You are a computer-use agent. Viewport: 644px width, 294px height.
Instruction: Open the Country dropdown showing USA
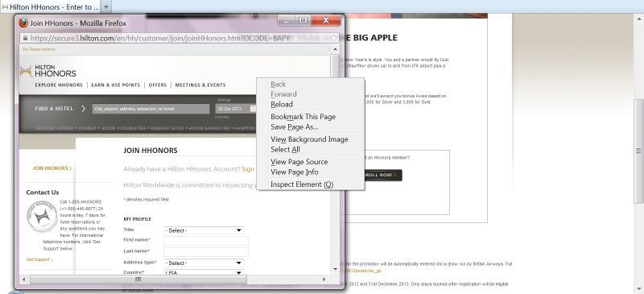[x=204, y=272]
